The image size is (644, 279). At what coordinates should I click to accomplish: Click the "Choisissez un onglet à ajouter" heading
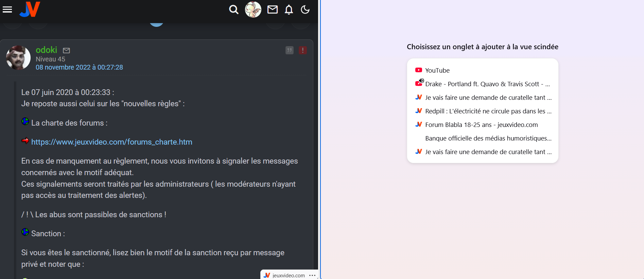click(x=483, y=47)
